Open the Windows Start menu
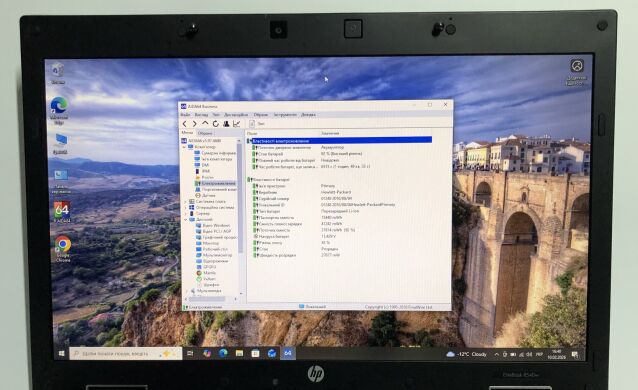The width and height of the screenshot is (638, 390). tap(61, 354)
